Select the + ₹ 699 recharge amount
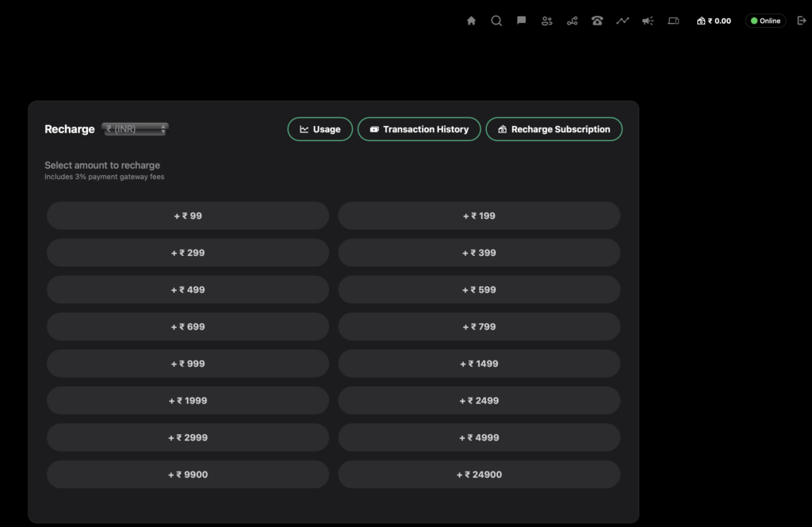 pos(188,327)
